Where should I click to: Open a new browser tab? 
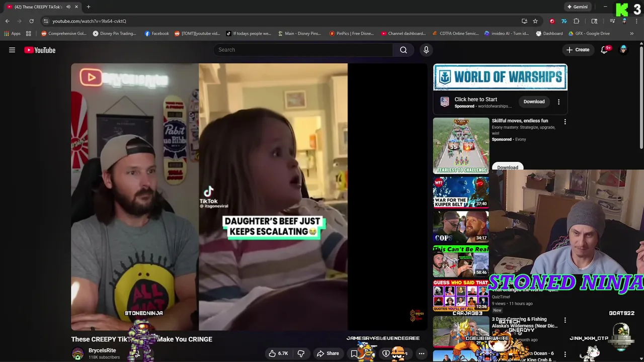pyautogui.click(x=88, y=7)
